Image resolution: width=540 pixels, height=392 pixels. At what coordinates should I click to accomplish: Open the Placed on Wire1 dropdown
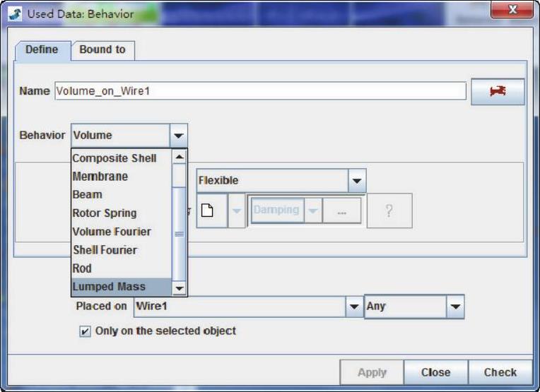pyautogui.click(x=354, y=307)
